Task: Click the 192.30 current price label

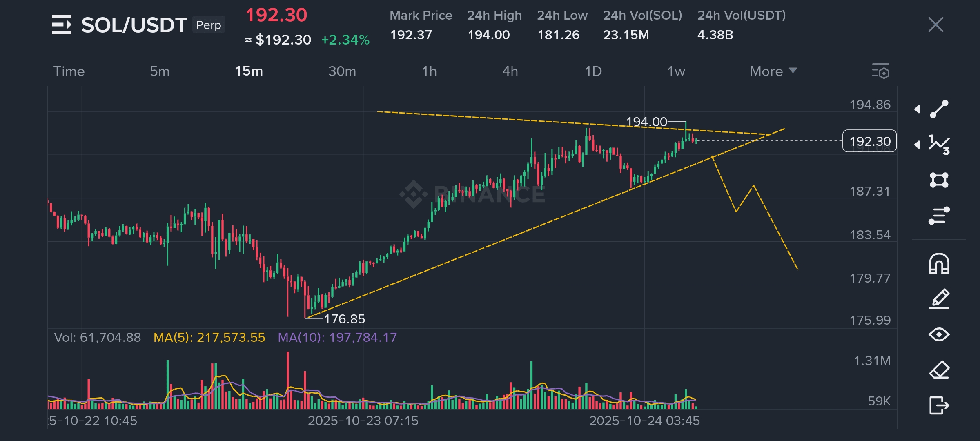Action: (x=869, y=141)
